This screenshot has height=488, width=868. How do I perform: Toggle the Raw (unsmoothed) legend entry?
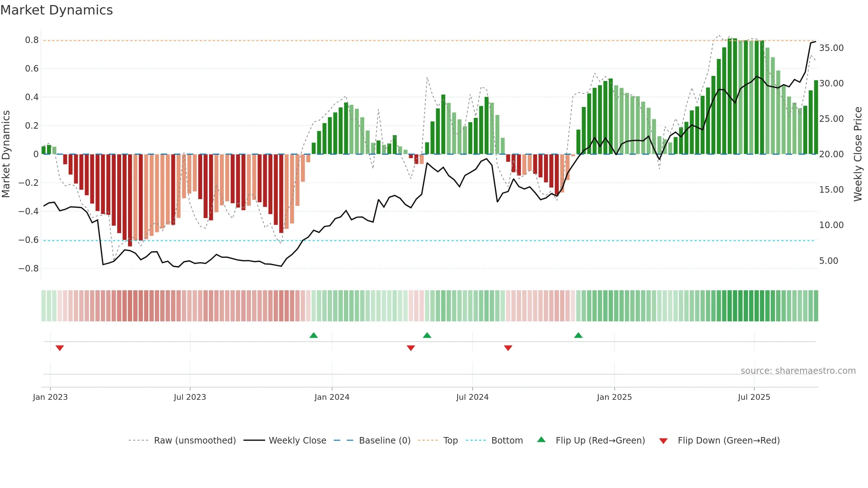pos(182,440)
